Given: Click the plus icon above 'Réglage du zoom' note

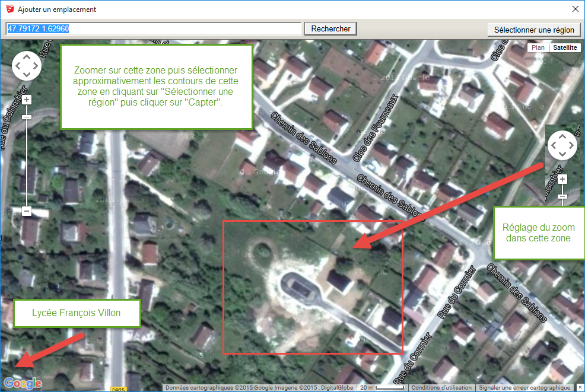Looking at the screenshot, I should [562, 179].
